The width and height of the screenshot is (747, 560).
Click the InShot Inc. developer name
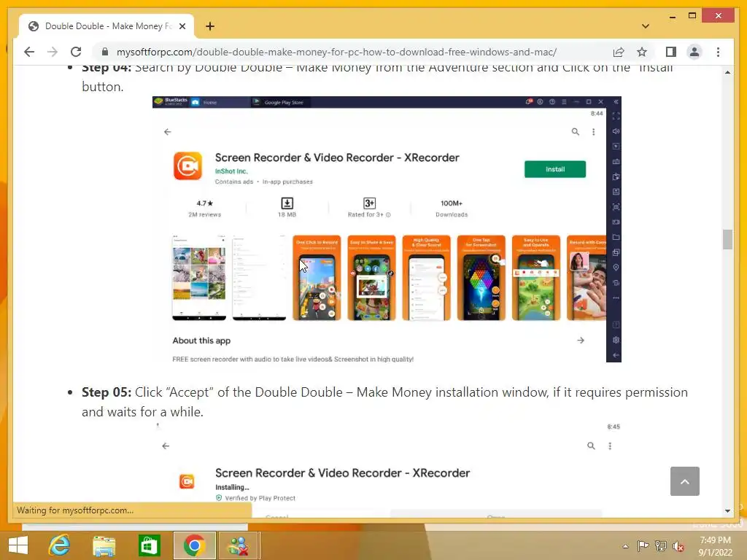click(231, 171)
